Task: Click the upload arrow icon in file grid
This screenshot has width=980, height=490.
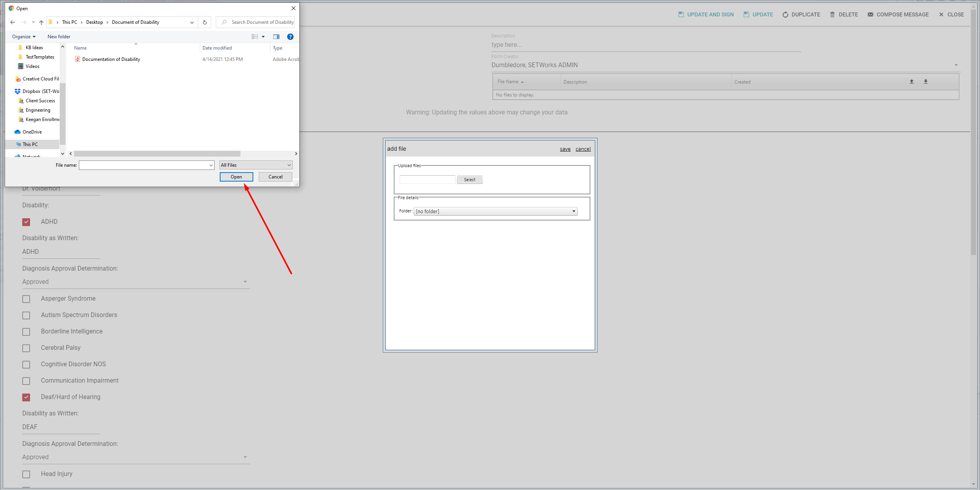Action: coord(911,82)
